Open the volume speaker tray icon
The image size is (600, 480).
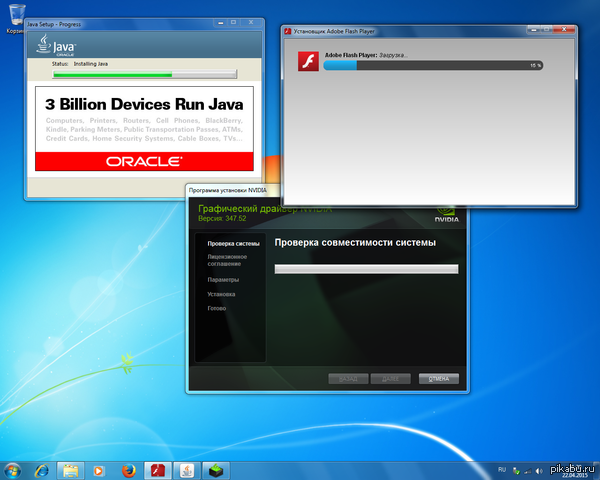tap(539, 471)
